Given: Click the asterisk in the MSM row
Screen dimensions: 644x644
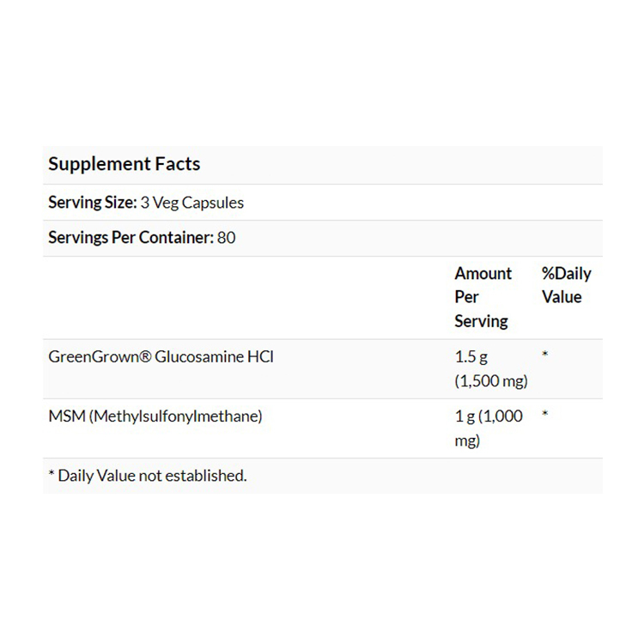Looking at the screenshot, I should [x=545, y=416].
